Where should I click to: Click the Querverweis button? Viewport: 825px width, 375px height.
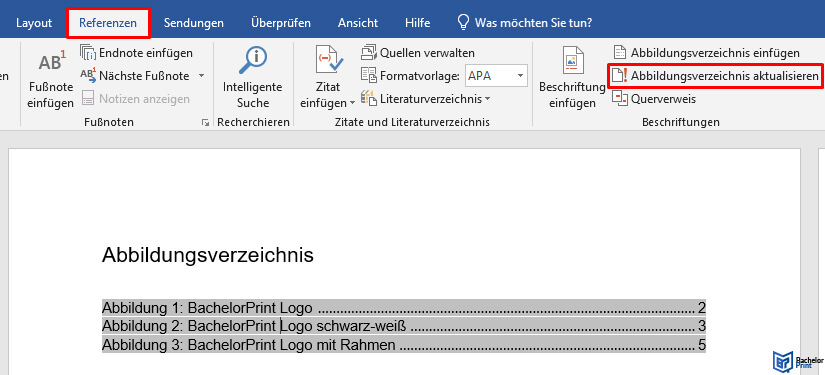[655, 99]
